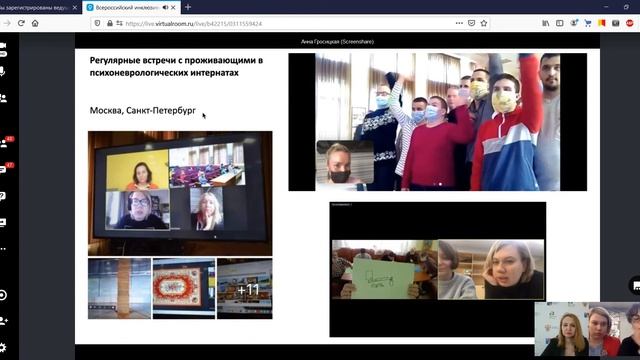
Task: Open the page actions three-dots menu
Action: (459, 23)
